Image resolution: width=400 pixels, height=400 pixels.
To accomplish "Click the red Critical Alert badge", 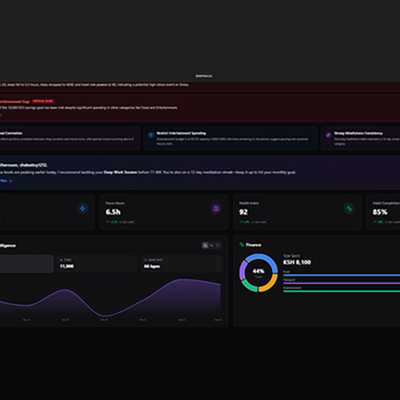I will (x=43, y=101).
